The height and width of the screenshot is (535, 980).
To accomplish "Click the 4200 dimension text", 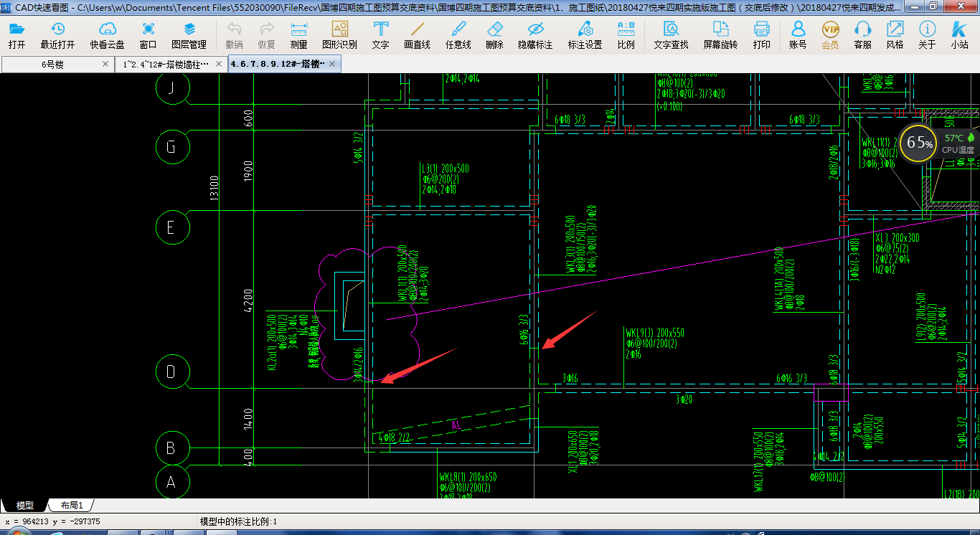I will click(x=249, y=300).
